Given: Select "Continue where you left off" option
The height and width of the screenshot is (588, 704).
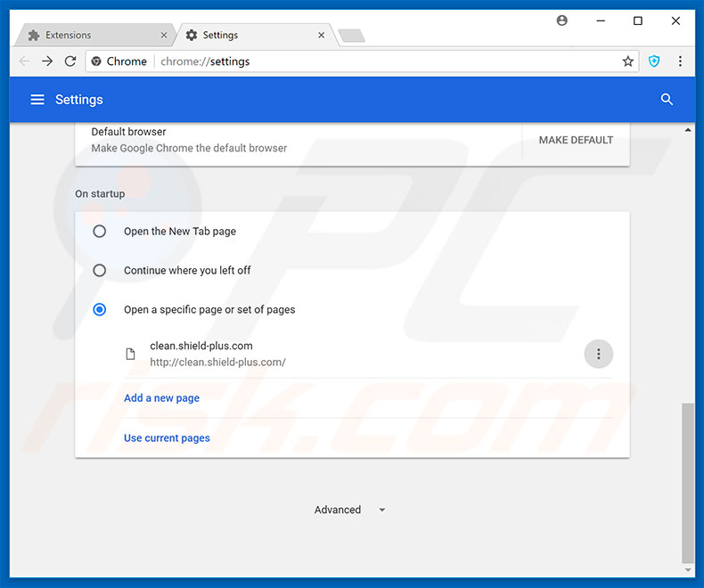Looking at the screenshot, I should click(x=100, y=271).
